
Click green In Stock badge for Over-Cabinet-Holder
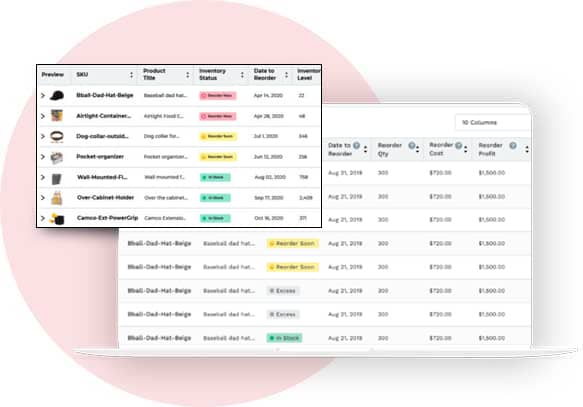click(x=215, y=198)
